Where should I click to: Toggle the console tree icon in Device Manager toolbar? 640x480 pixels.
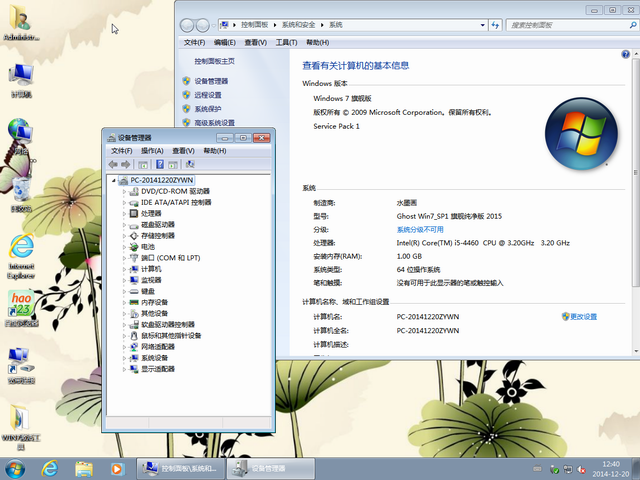click(x=142, y=164)
